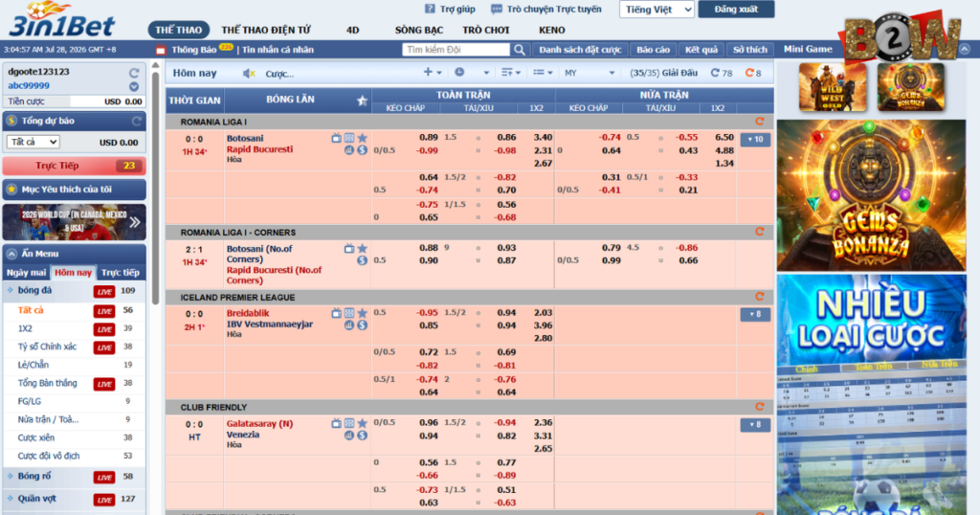The height and width of the screenshot is (515, 980).
Task: Click the dollar icon for Galatasaray match
Action: pos(362,436)
